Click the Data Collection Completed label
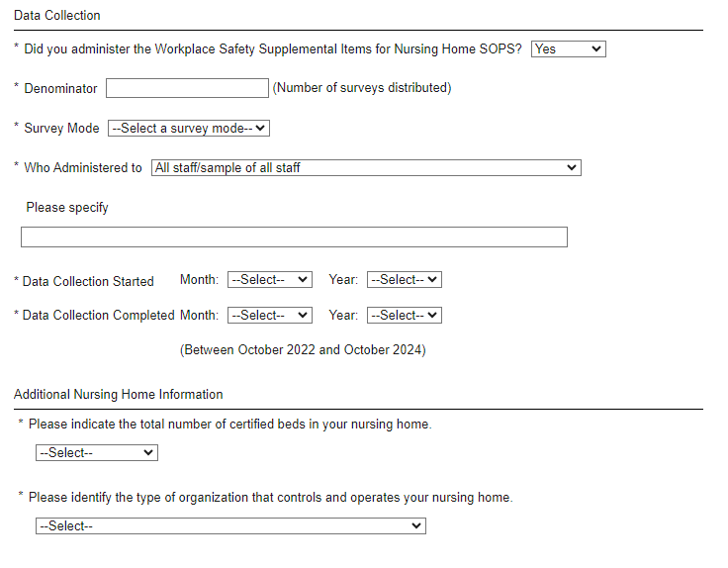728x568 pixels. click(98, 316)
